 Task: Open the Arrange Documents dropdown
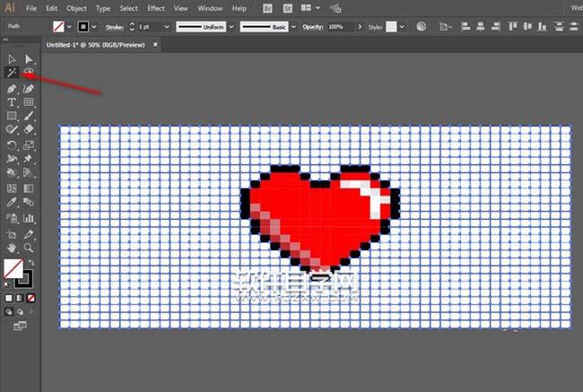pos(310,8)
